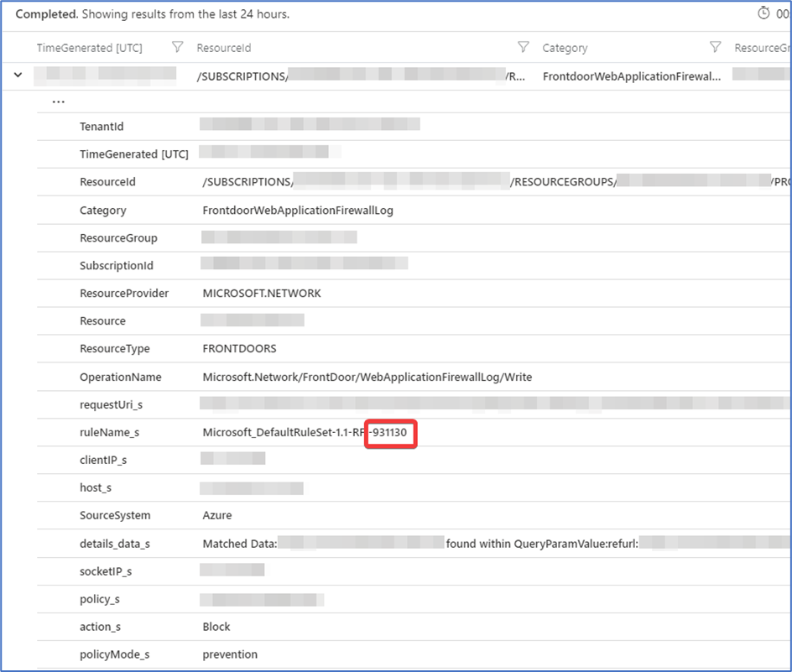Select prevention policy mode value
Image resolution: width=792 pixels, height=672 pixels.
[230, 655]
